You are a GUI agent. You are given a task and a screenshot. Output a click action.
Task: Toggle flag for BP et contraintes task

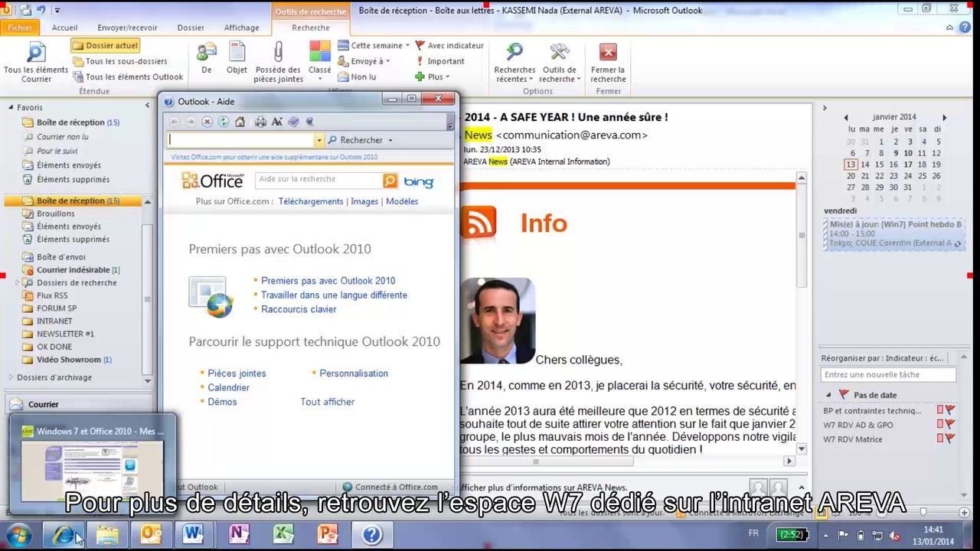[x=950, y=411]
